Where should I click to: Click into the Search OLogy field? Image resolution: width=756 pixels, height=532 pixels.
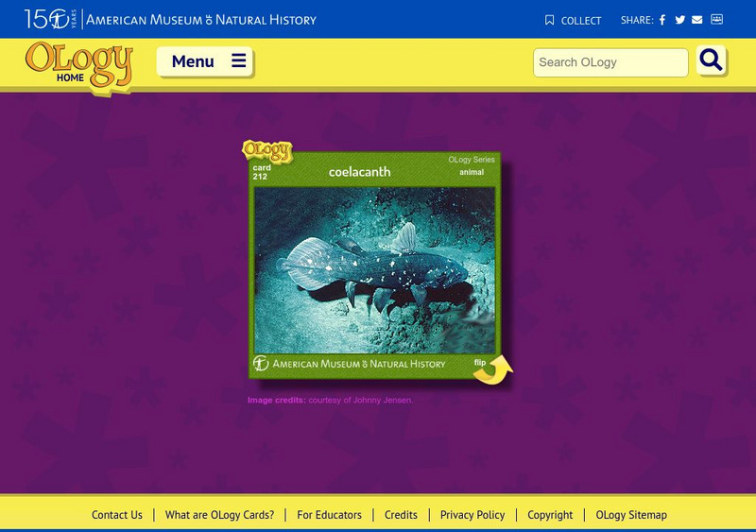(610, 62)
